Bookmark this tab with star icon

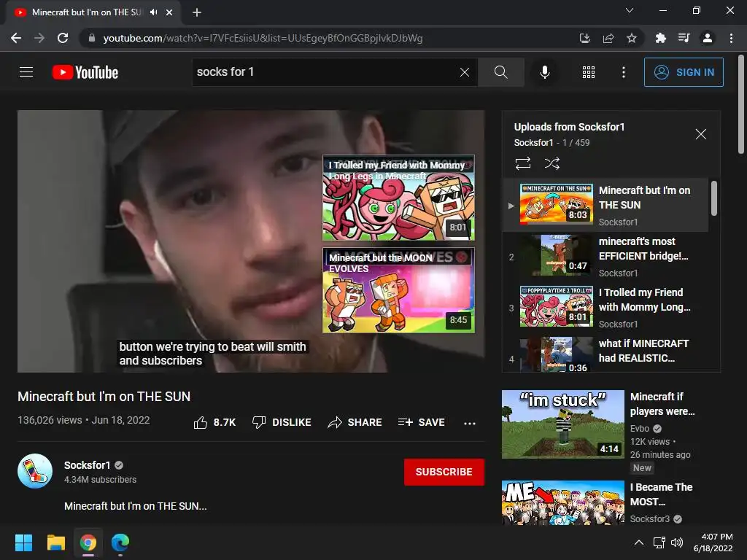[632, 38]
